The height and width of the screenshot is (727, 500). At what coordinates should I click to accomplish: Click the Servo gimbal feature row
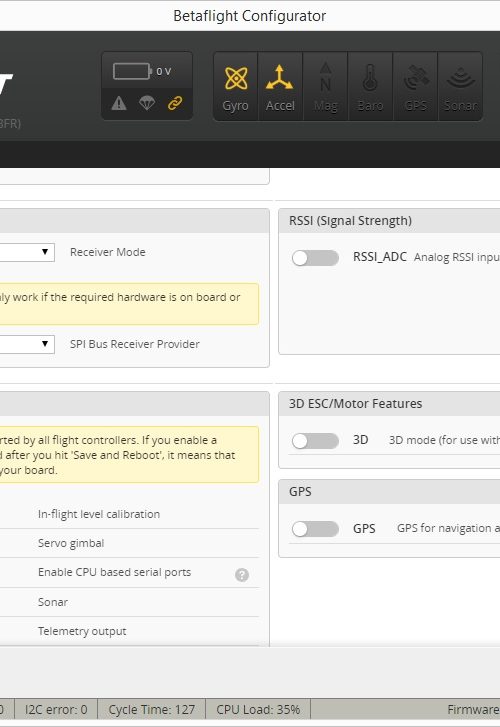[129, 543]
